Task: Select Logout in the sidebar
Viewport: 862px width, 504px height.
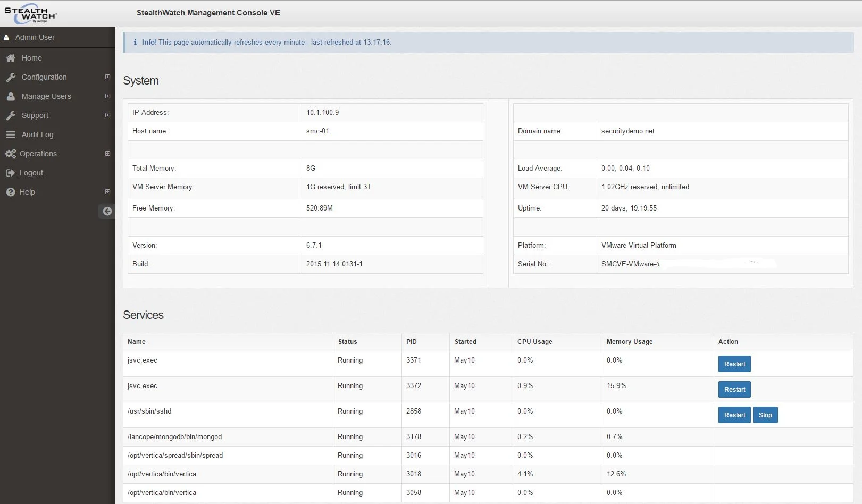Action: (31, 173)
